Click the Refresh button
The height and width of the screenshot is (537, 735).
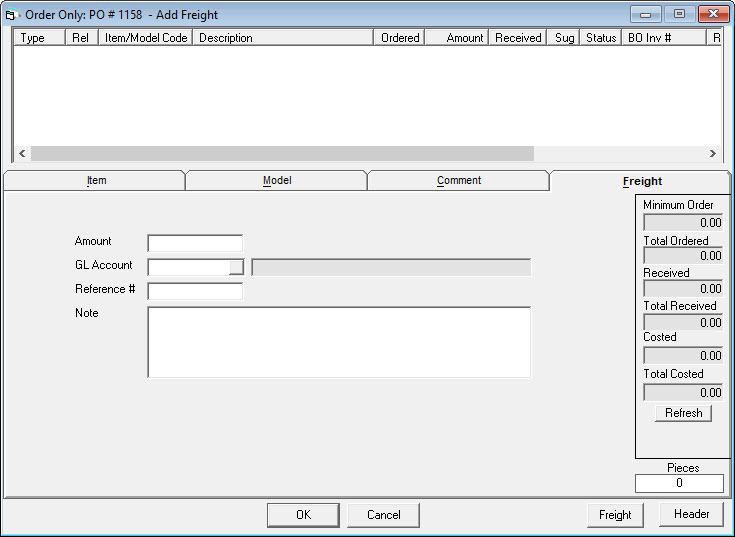(x=683, y=413)
